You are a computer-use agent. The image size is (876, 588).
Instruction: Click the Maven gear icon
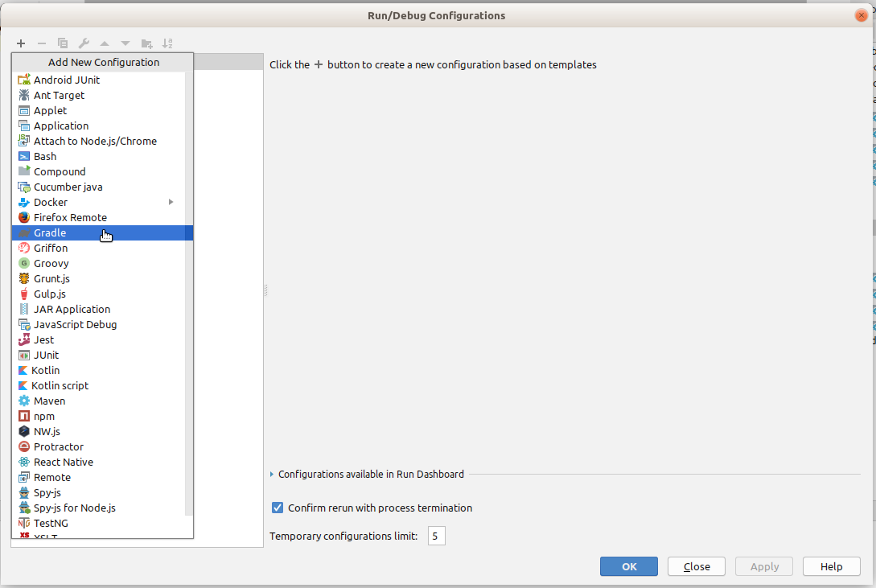coord(24,401)
